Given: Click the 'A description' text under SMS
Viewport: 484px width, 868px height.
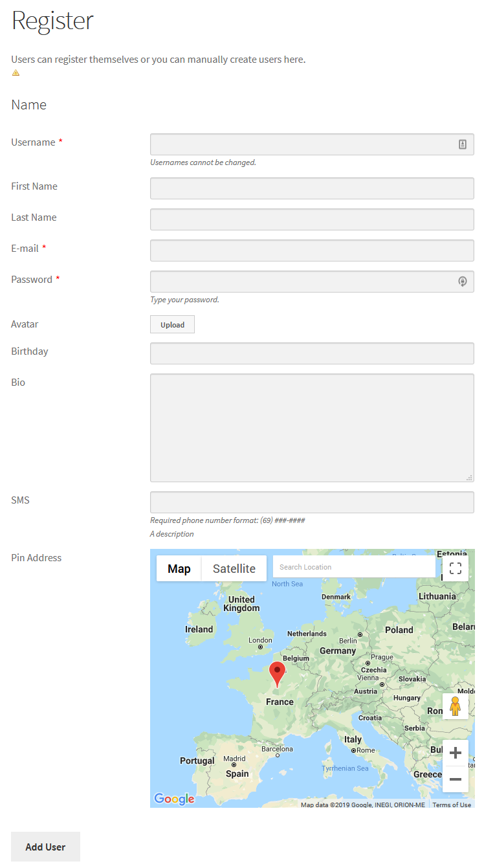Looking at the screenshot, I should point(171,534).
